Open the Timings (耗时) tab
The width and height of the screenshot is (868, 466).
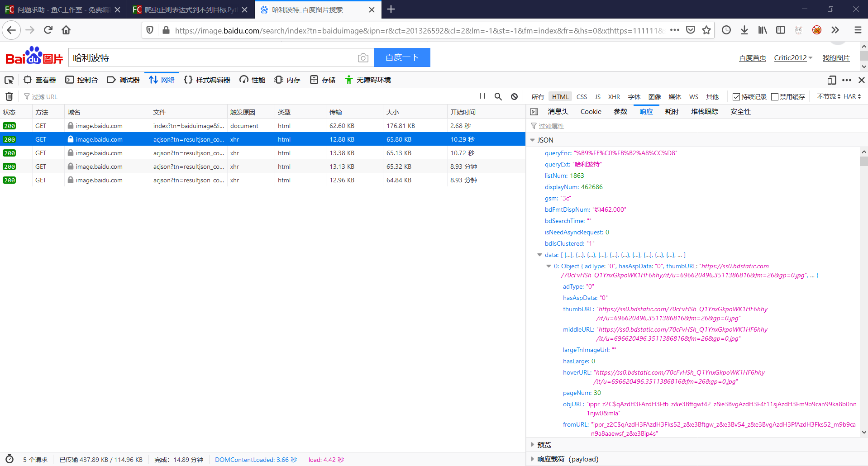click(672, 112)
